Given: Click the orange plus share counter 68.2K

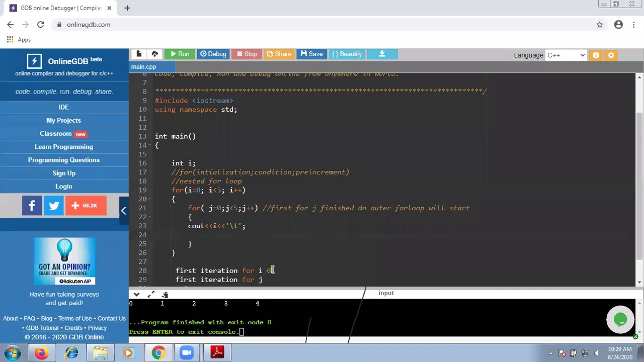Looking at the screenshot, I should pyautogui.click(x=86, y=206).
